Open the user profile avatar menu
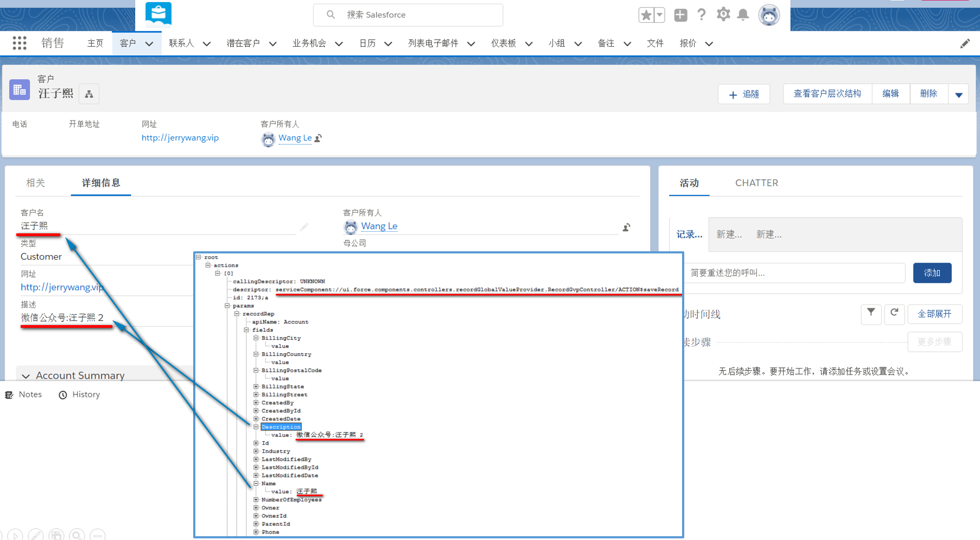Viewport: 980px width, 540px height. coord(769,15)
